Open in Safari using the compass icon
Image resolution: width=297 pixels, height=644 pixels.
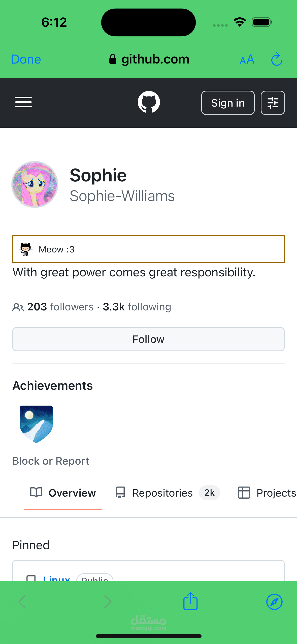tap(274, 602)
